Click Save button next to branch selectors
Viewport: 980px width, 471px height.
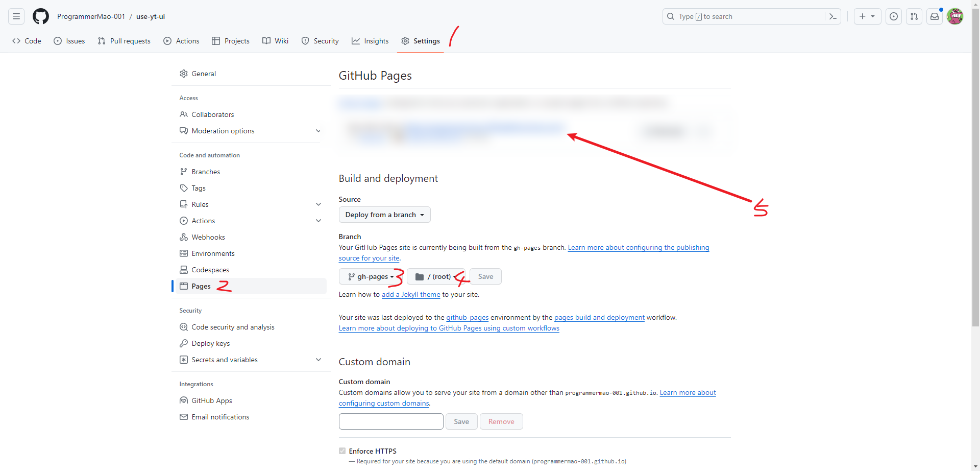[485, 276]
